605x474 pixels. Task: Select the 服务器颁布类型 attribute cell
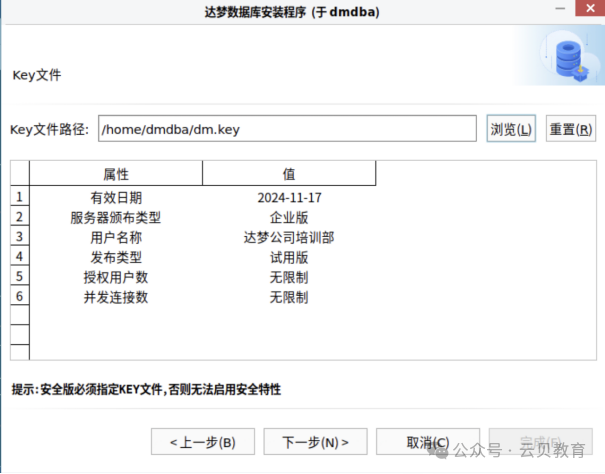point(116,218)
